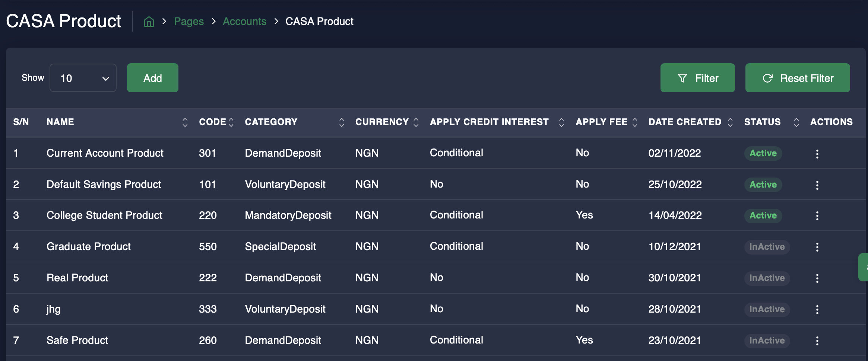Open actions menu for Safe Product
Viewport: 868px width, 361px height.
pos(817,341)
